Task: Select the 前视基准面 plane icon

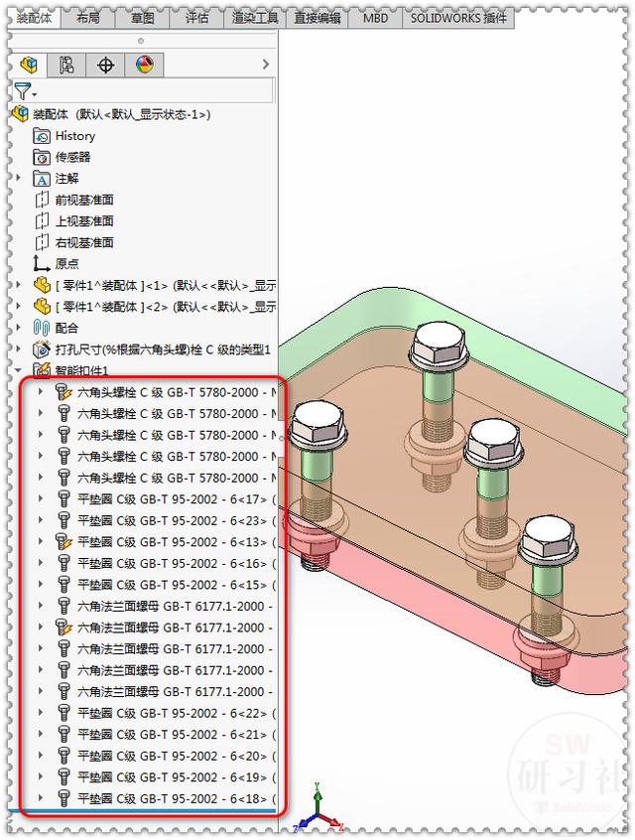Action: click(x=42, y=200)
